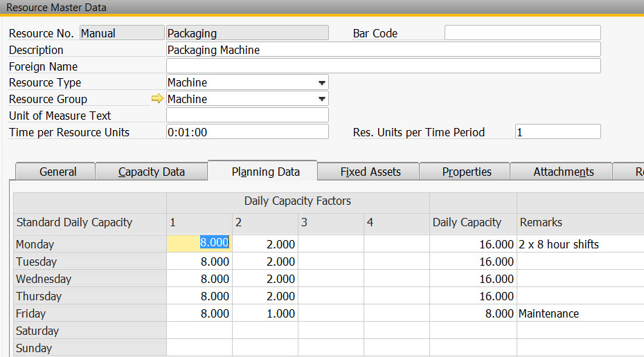Viewport: 644px width, 357px height.
Task: Select the Time per Resource Units field
Action: click(x=247, y=132)
